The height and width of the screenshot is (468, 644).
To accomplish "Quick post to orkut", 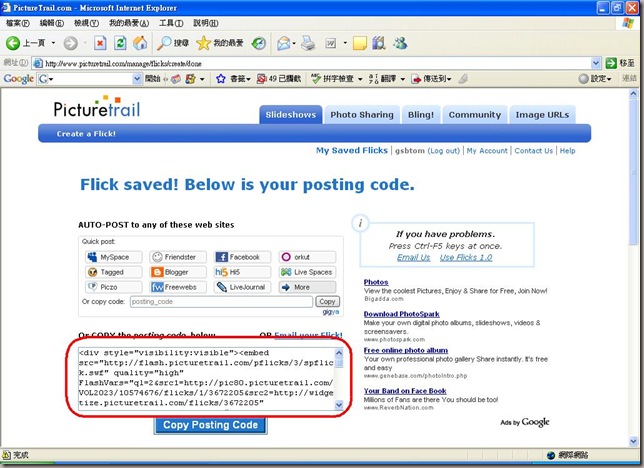I will [x=307, y=257].
